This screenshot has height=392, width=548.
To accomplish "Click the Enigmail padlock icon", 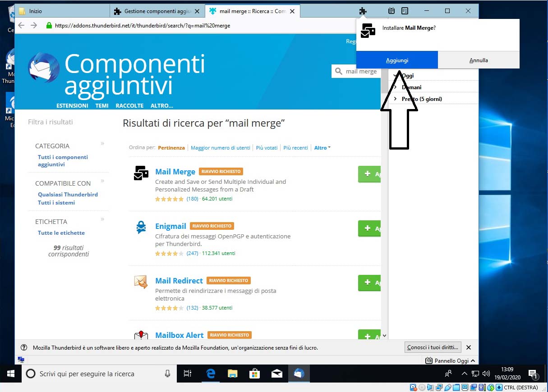I will [x=141, y=228].
